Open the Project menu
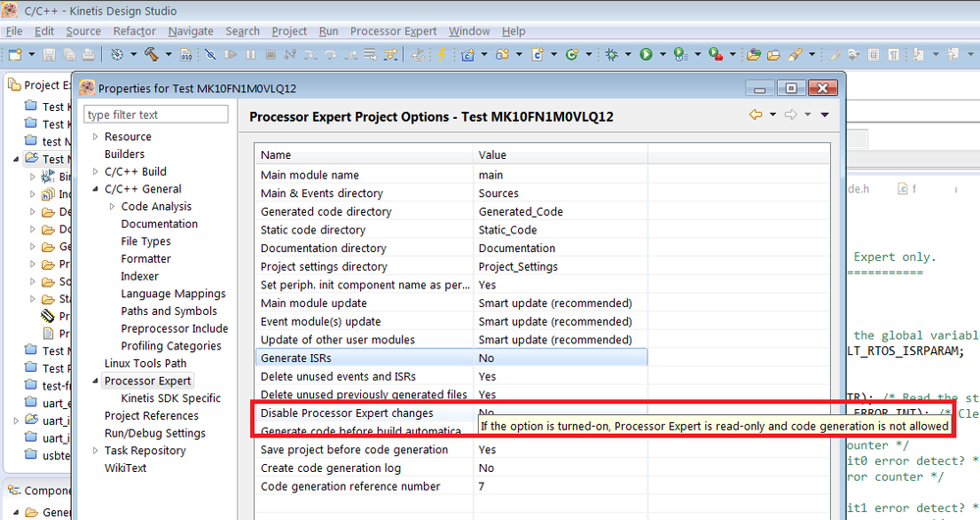Image resolution: width=980 pixels, height=520 pixels. (288, 31)
